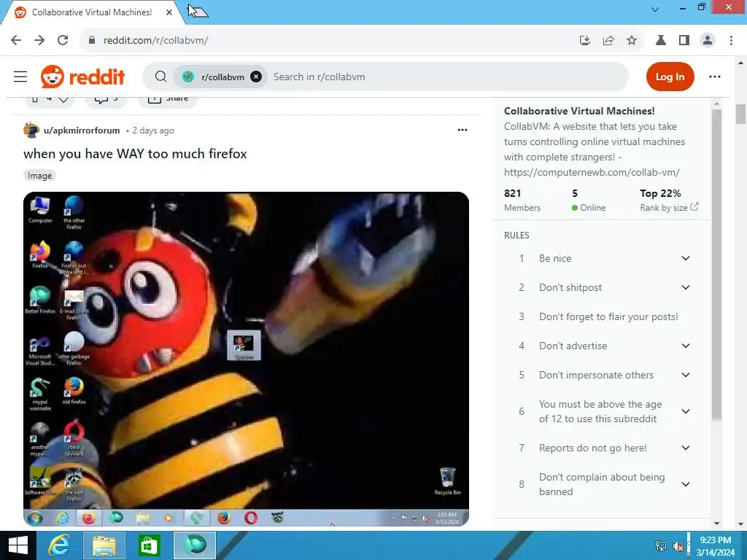
Task: Click the Log In button
Action: [670, 77]
